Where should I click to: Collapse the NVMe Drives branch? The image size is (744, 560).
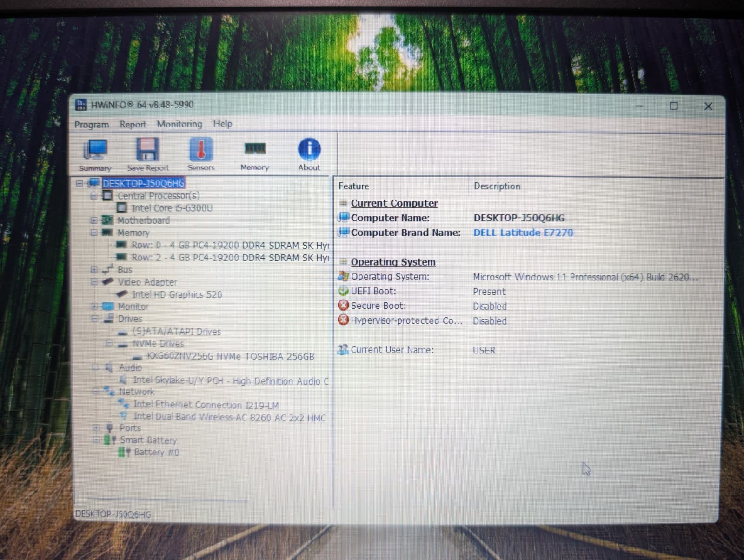coord(109,343)
